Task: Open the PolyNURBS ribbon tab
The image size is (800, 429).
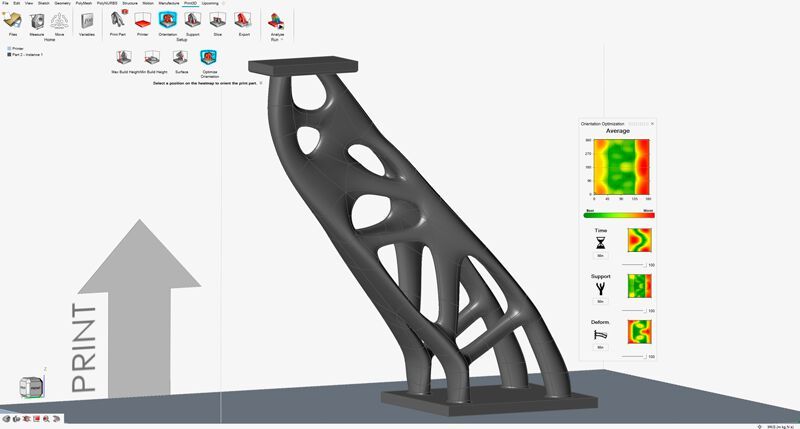Action: tap(107, 4)
